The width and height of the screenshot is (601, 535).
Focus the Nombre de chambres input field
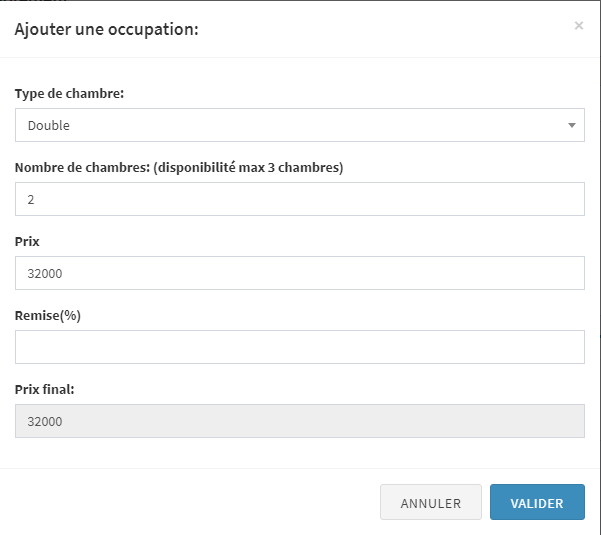299,199
